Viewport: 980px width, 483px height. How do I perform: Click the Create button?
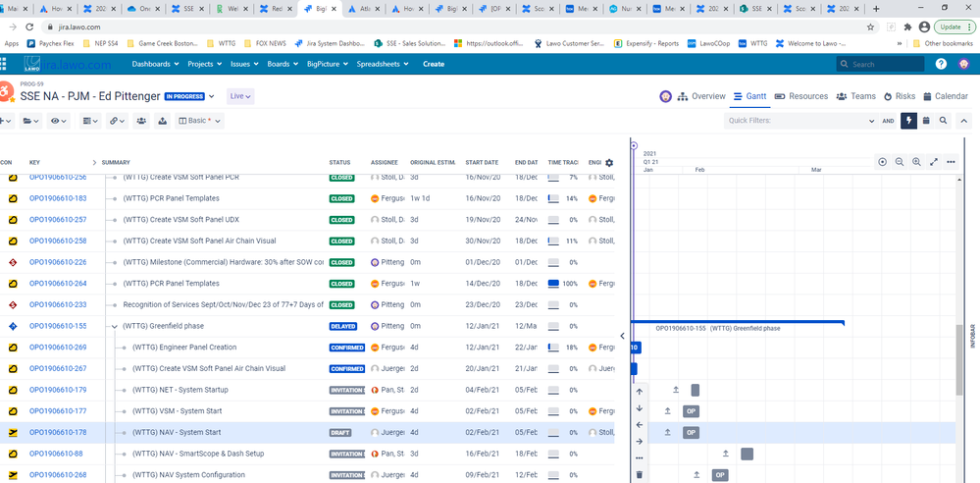tap(434, 64)
